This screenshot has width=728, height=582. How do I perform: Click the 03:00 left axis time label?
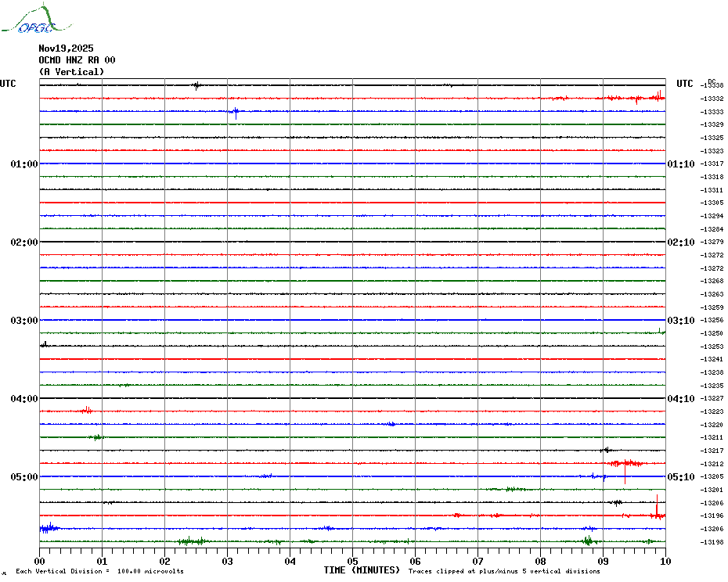click(24, 321)
